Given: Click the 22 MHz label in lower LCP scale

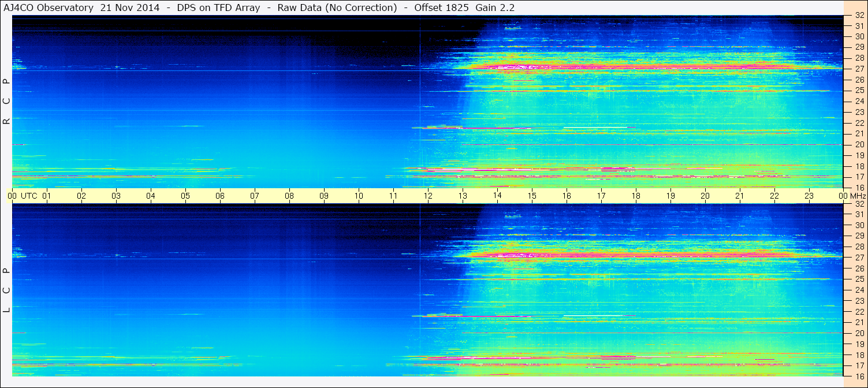Looking at the screenshot, I should (x=859, y=311).
